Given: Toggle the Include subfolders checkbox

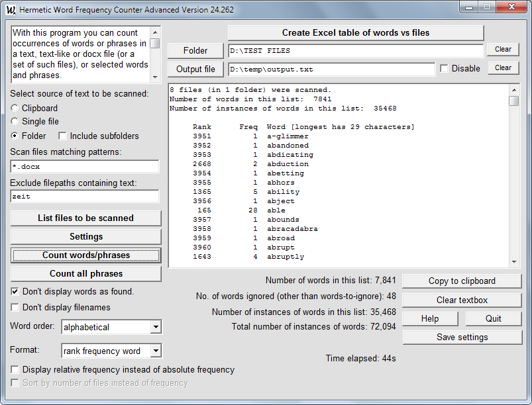Looking at the screenshot, I should pyautogui.click(x=62, y=136).
